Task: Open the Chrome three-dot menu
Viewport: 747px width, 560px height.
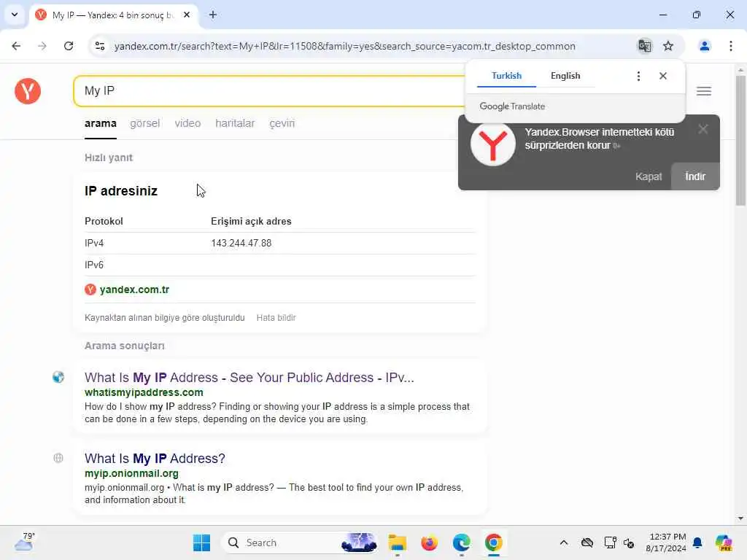Action: (731, 46)
